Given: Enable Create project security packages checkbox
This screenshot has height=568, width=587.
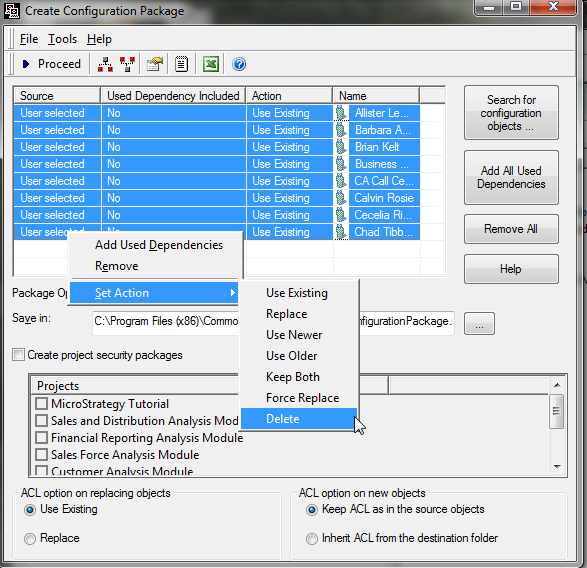Looking at the screenshot, I should click(x=18, y=355).
